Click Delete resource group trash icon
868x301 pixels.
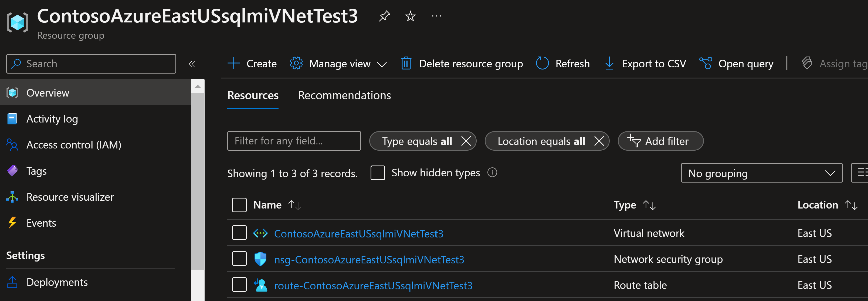pyautogui.click(x=406, y=64)
